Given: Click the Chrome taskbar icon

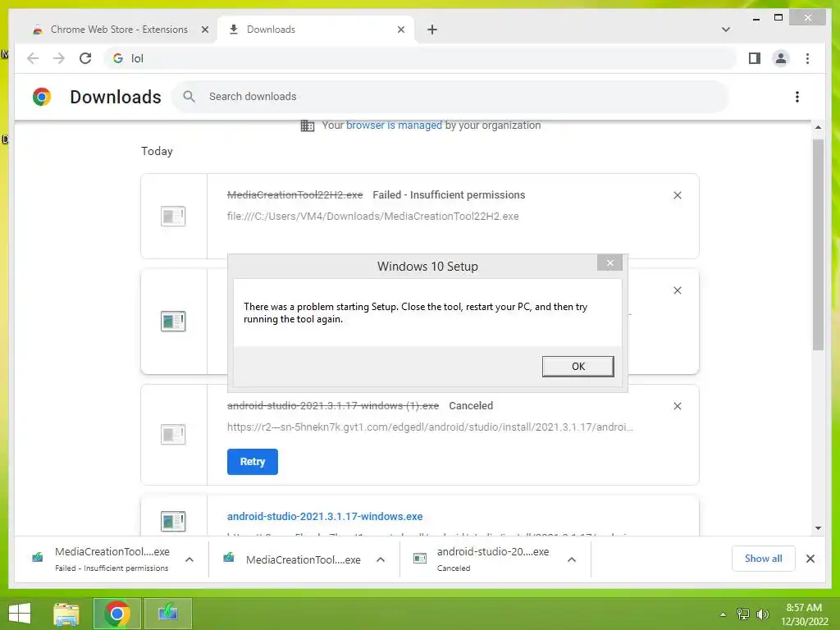Looking at the screenshot, I should point(116,614).
